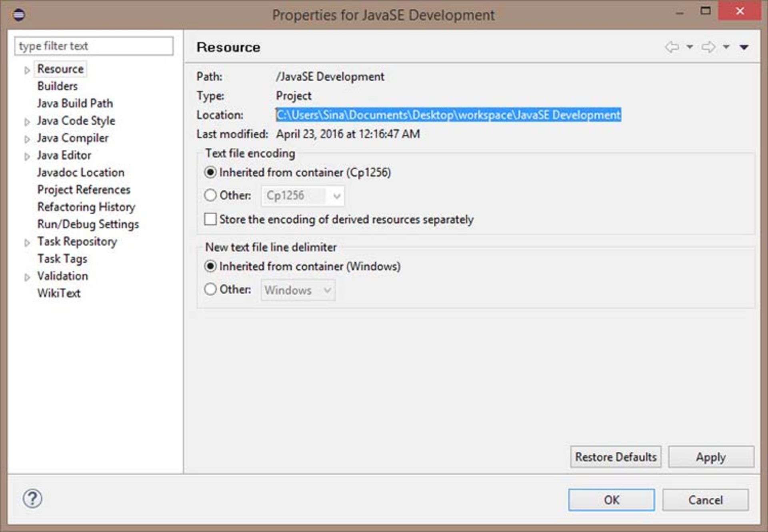Open the back history dropdown arrow
The width and height of the screenshot is (768, 532).
pos(690,47)
